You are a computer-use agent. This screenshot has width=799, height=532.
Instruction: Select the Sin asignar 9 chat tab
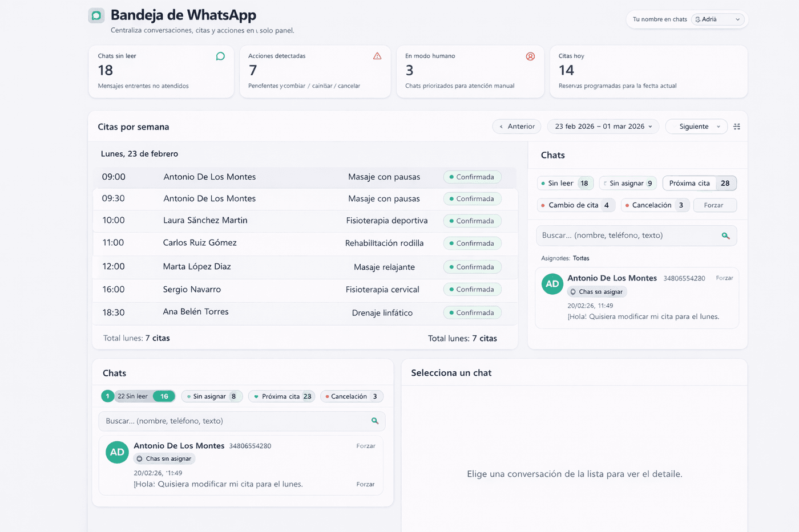click(627, 183)
